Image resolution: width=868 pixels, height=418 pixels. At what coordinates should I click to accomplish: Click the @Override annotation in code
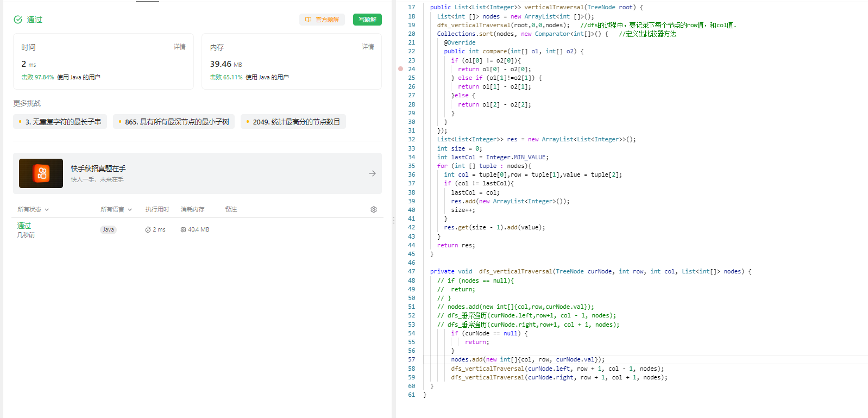(x=460, y=42)
